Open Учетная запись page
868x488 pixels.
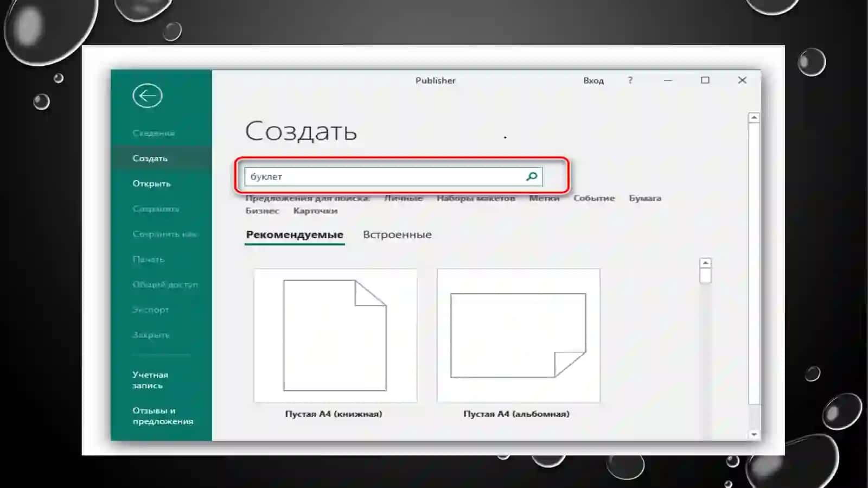150,380
